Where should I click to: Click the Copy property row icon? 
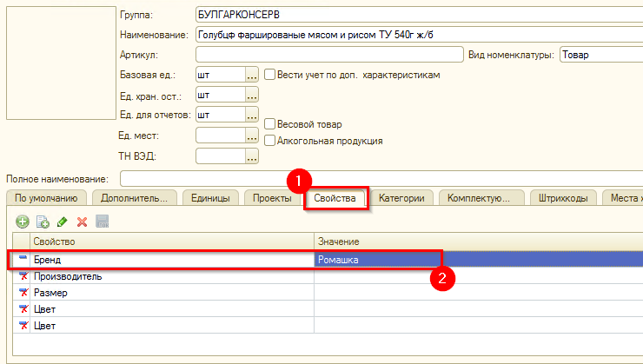tap(43, 223)
